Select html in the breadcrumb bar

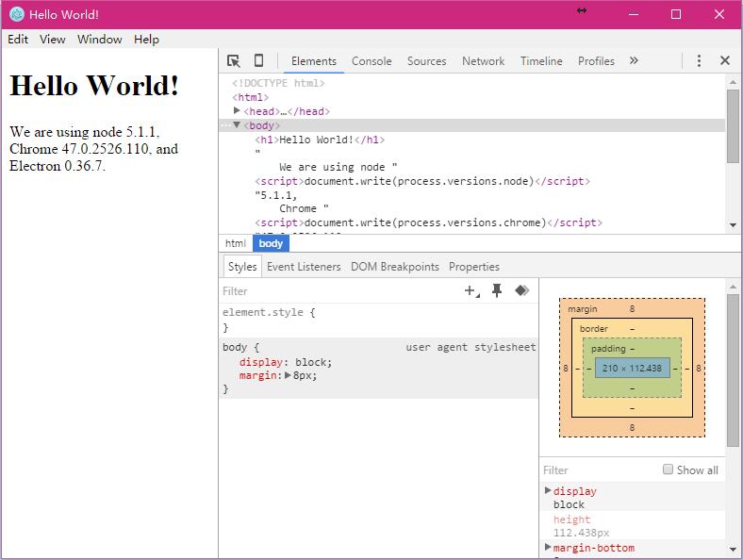[x=235, y=243]
